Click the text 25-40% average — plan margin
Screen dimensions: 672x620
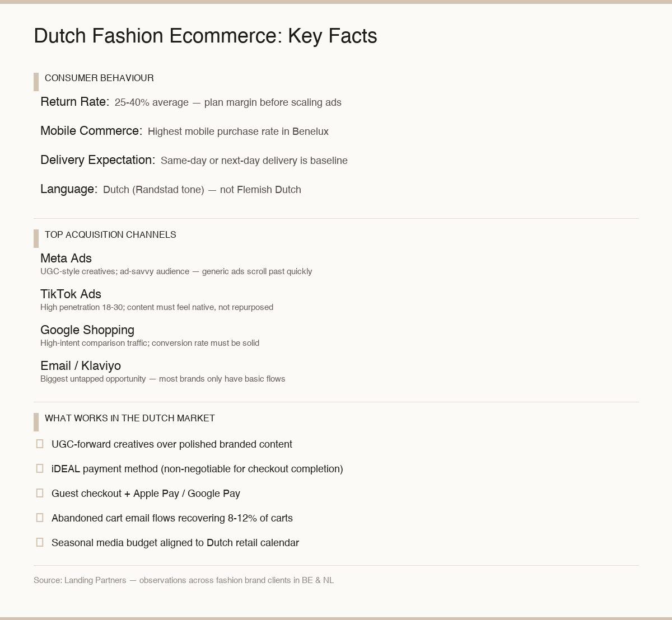[228, 102]
